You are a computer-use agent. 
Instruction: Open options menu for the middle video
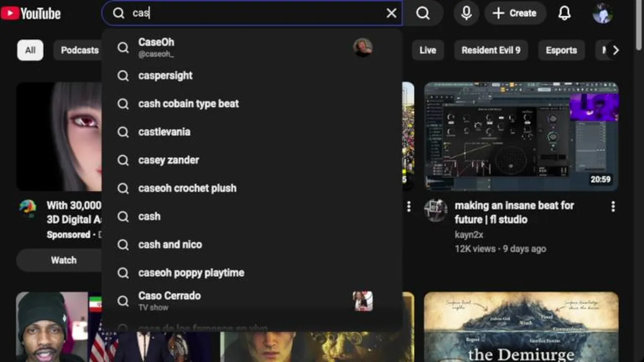[x=409, y=206]
